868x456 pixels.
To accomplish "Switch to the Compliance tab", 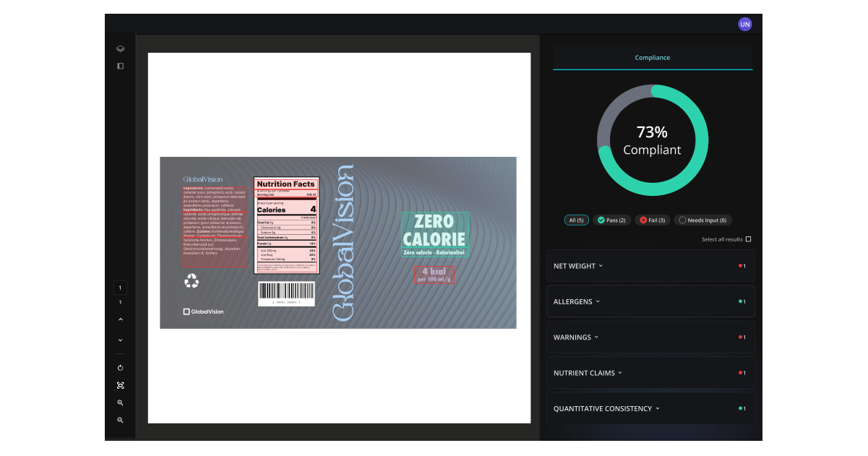I will pyautogui.click(x=652, y=57).
